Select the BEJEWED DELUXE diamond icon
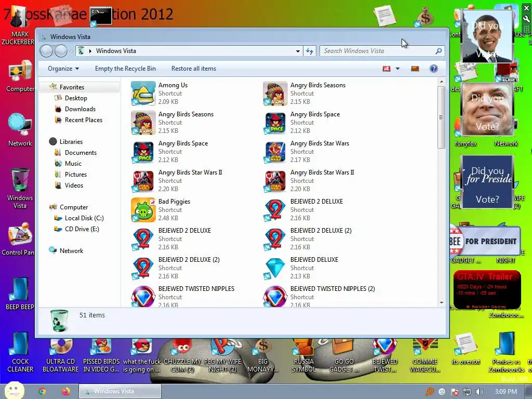Screen dimensions: 532x399 tap(275, 268)
